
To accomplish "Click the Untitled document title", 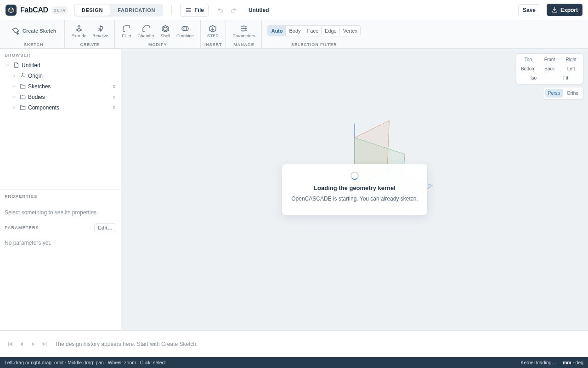I will tap(259, 10).
